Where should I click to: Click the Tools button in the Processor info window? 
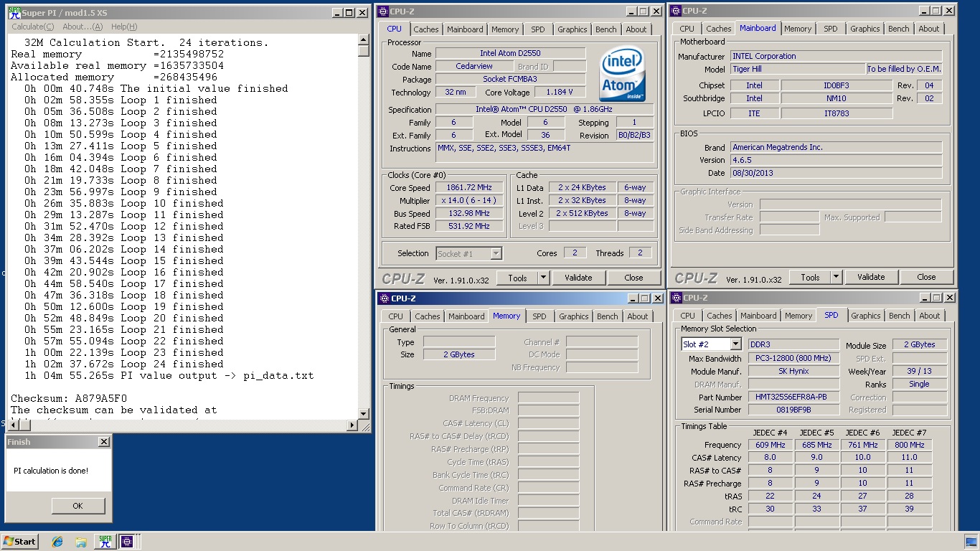(517, 278)
